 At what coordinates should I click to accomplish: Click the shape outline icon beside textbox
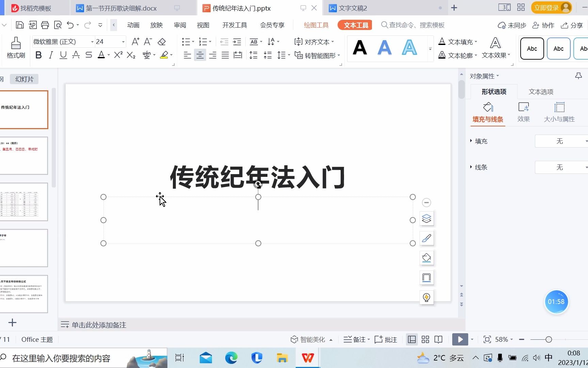[426, 278]
